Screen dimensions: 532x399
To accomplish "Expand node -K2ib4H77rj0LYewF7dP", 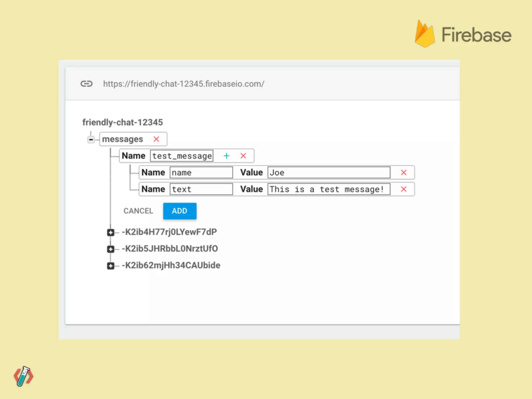I will [x=110, y=232].
